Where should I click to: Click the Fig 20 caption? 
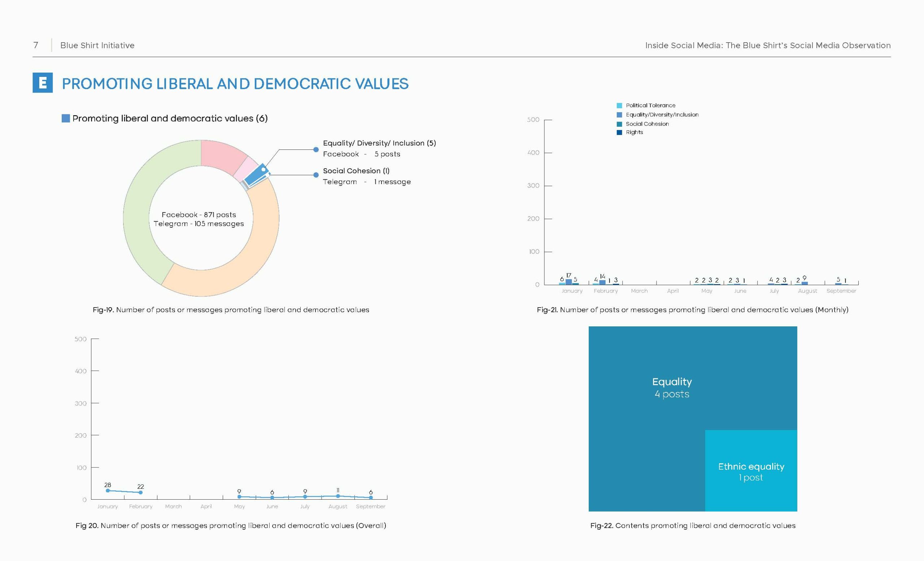pos(231,525)
